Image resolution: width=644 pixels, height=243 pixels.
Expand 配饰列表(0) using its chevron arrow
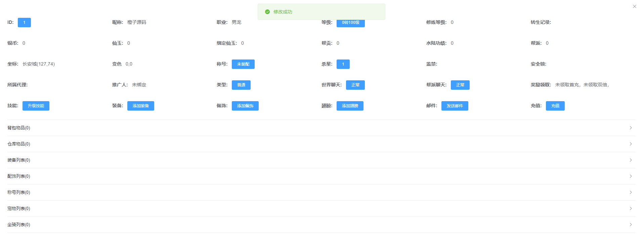coord(631,176)
